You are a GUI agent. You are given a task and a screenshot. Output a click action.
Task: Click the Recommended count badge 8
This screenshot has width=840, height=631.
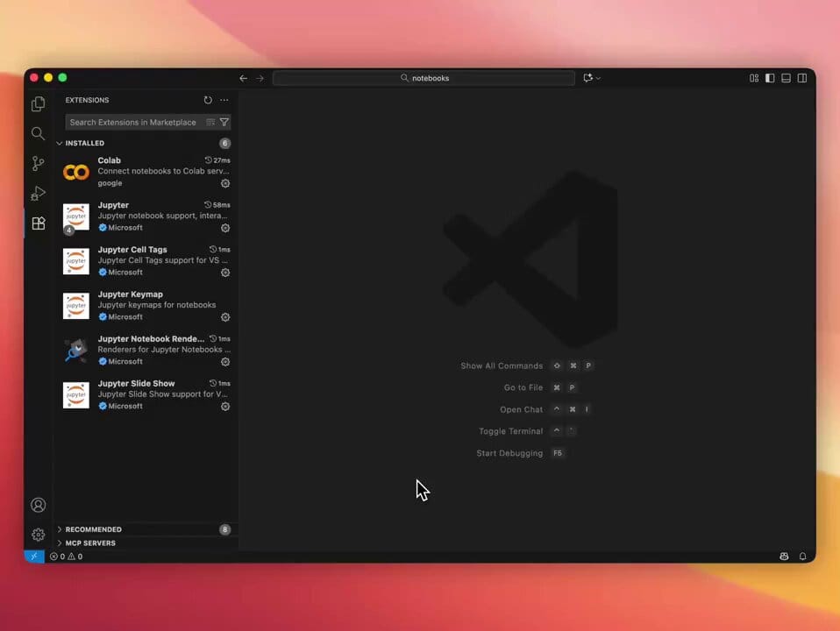tap(225, 529)
